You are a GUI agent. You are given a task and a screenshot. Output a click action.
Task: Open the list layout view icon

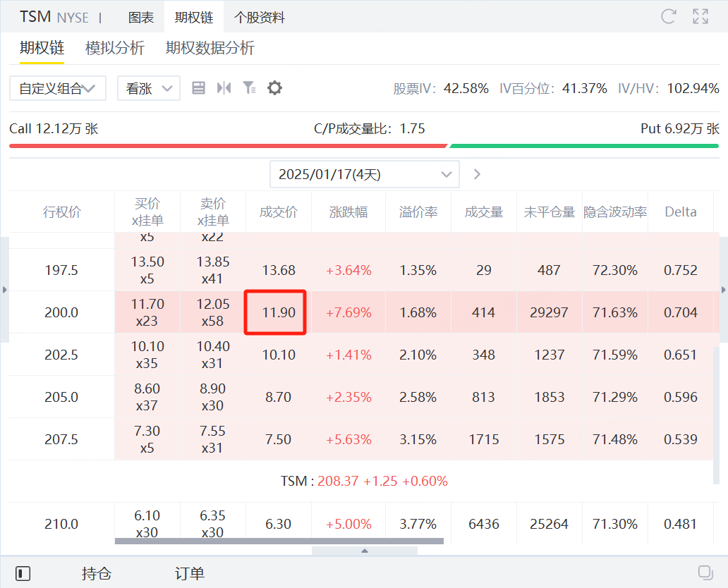point(199,87)
